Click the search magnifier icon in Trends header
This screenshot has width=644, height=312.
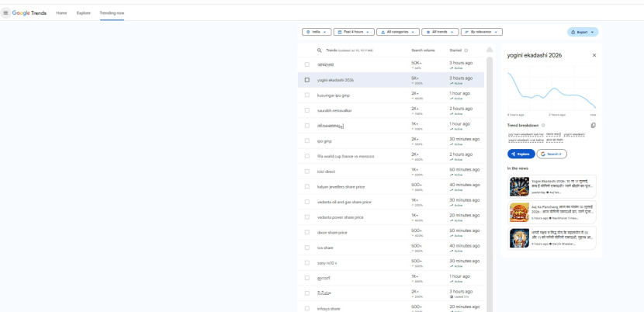tap(319, 50)
